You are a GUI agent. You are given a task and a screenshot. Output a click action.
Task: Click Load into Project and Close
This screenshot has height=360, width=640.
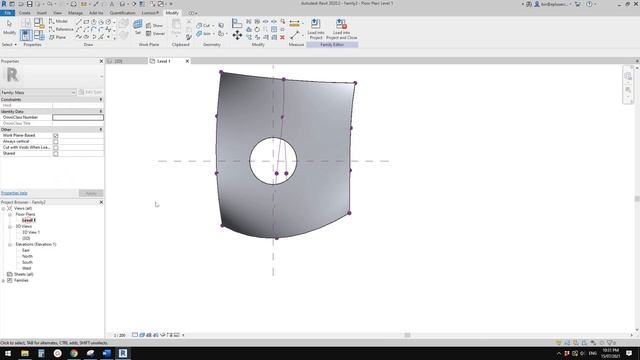coord(342,29)
